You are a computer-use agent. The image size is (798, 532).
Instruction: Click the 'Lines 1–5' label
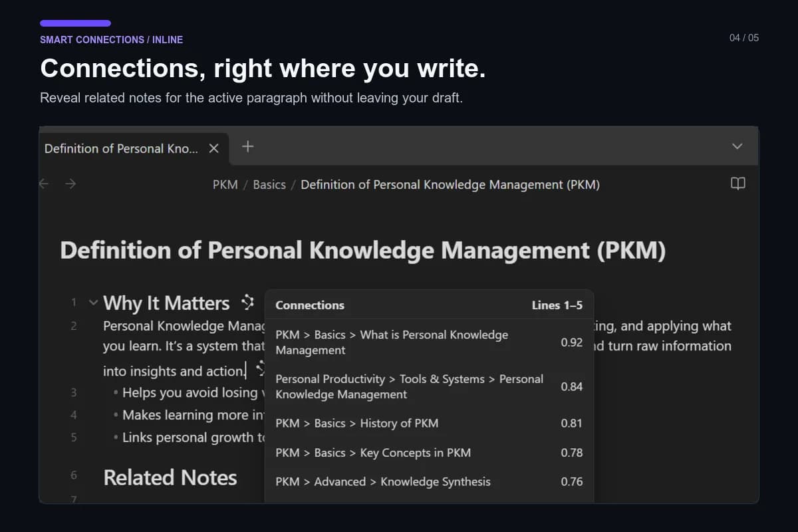[557, 305]
